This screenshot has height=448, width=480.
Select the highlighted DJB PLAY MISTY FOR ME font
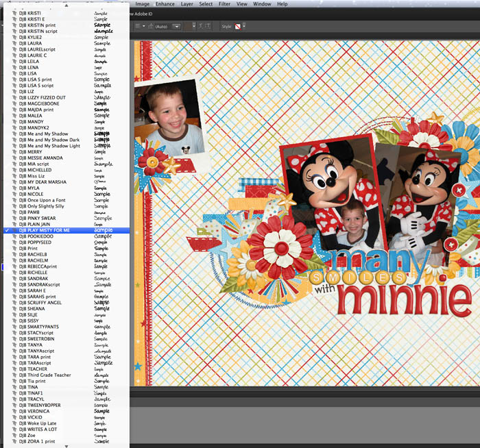67,230
